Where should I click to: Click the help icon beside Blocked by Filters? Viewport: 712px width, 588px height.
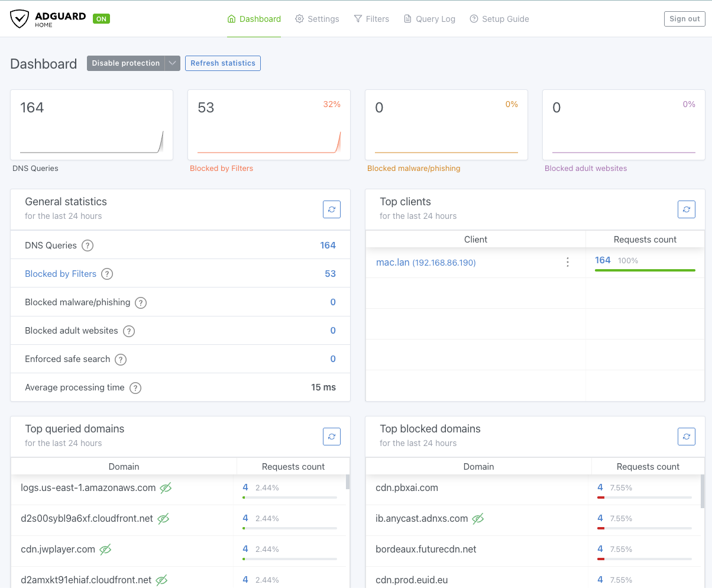[107, 274]
